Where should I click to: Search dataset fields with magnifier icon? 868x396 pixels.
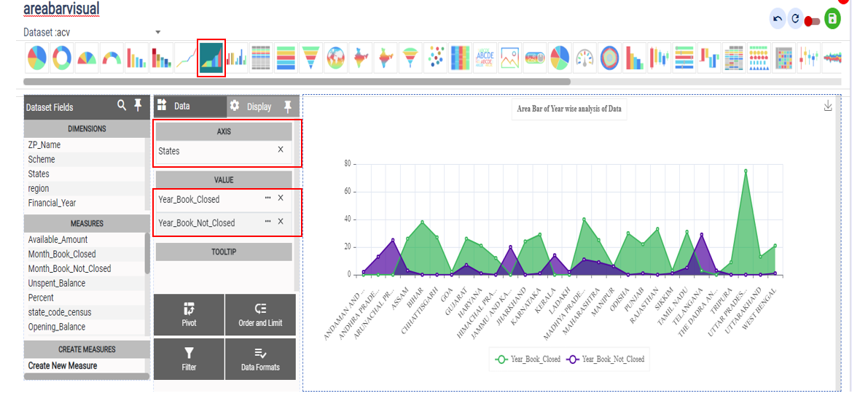click(x=122, y=106)
